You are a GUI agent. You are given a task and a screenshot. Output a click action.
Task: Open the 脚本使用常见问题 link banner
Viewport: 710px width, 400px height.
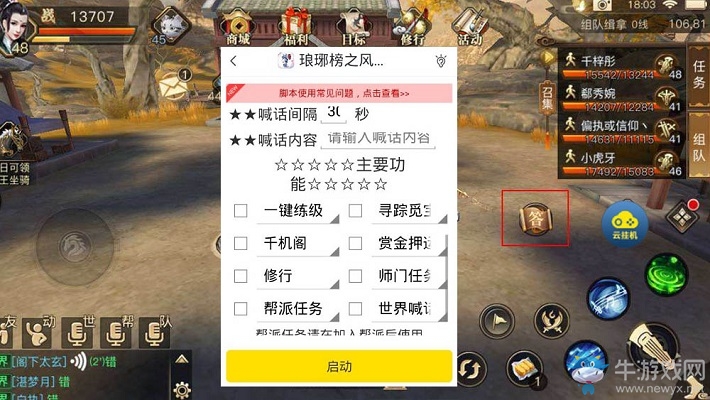pyautogui.click(x=339, y=93)
